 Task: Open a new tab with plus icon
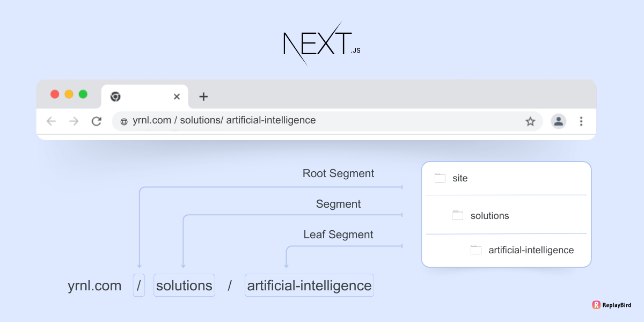(203, 97)
